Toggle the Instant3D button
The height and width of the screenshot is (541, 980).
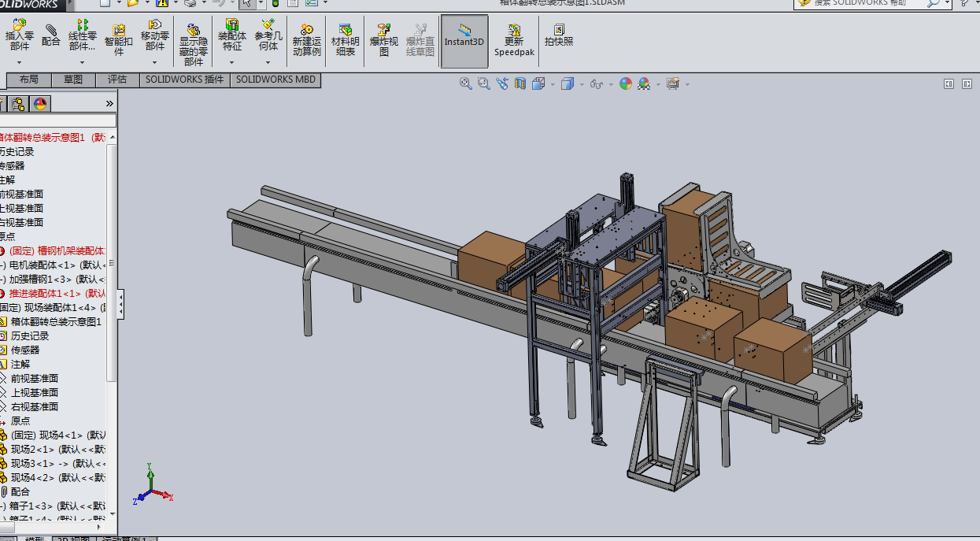click(x=464, y=40)
